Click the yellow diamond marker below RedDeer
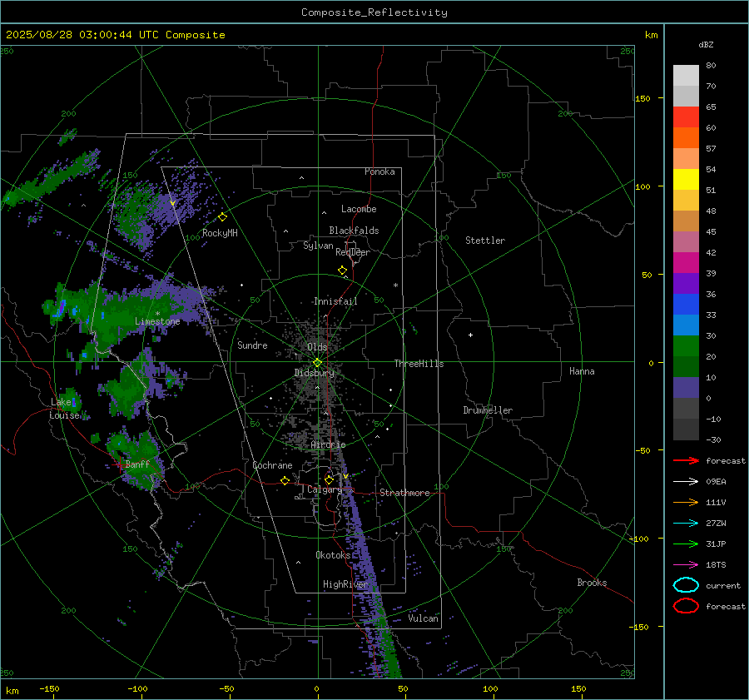749x700 pixels. (343, 271)
